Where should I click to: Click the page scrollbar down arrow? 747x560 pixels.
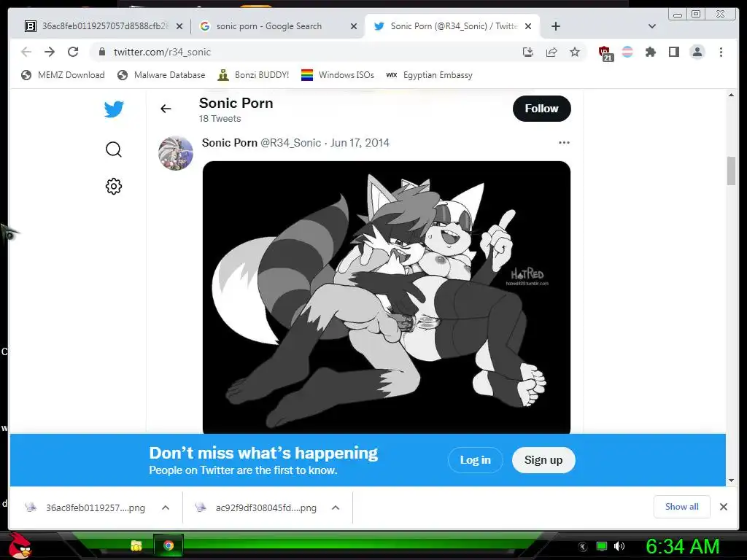click(731, 481)
